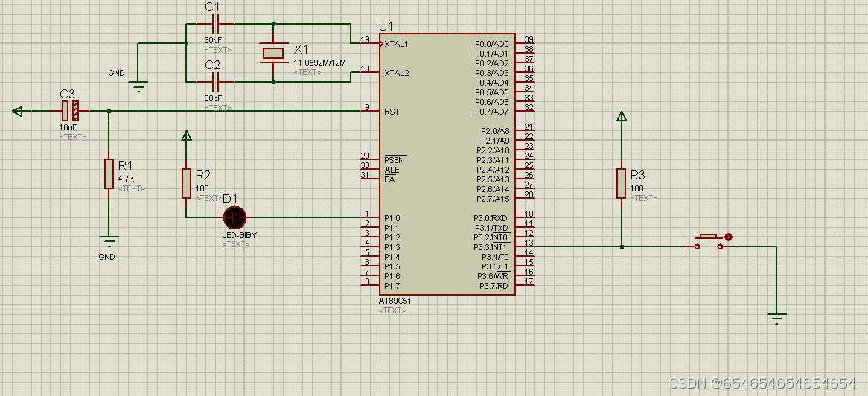Click the U1 reference label

click(386, 26)
